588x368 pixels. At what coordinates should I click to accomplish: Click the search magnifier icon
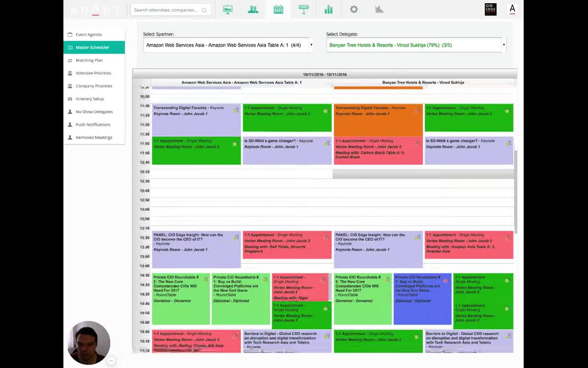[x=204, y=10]
